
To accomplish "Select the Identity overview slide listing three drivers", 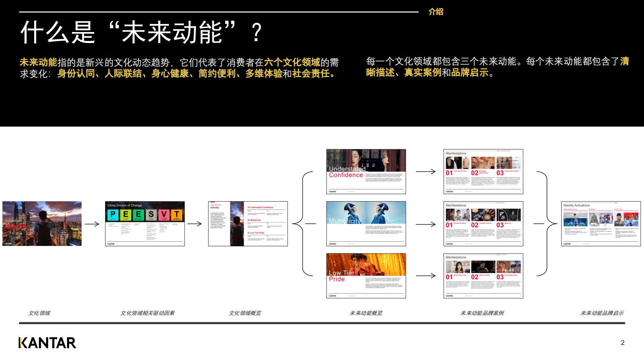I will (248, 224).
